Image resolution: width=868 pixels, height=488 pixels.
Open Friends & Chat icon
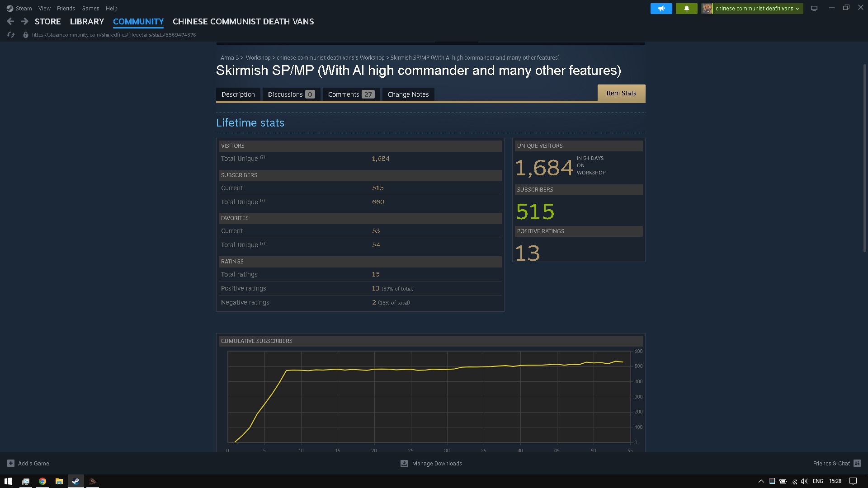click(x=857, y=463)
